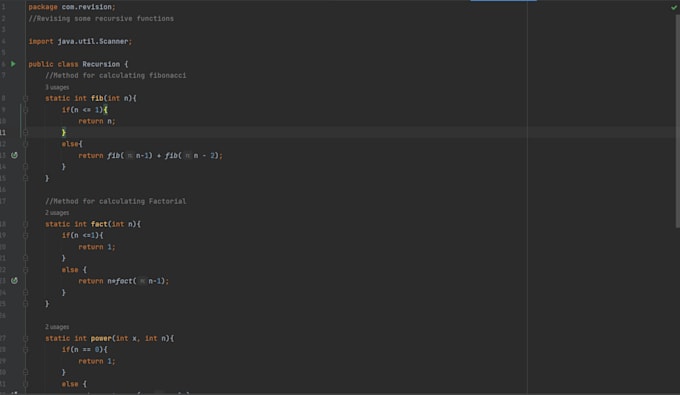The image size is (680, 395).
Task: Click the green Run icon beside class Recursion
Action: (13, 64)
